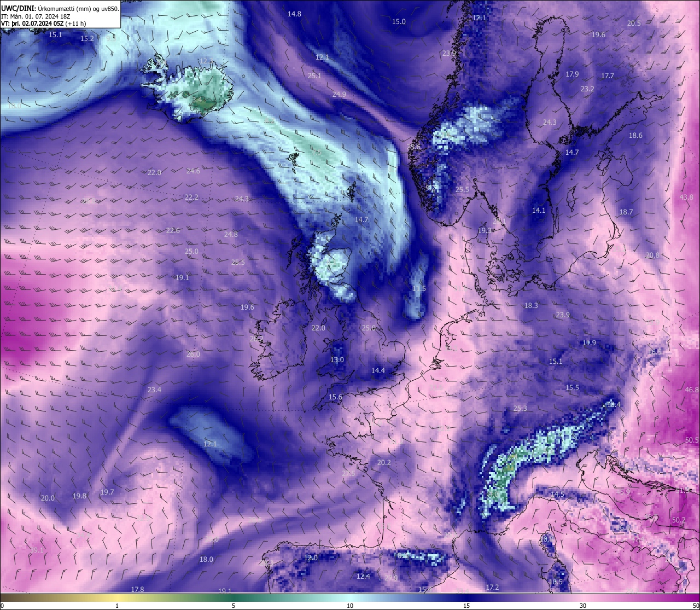Screen dimensions: 700x610
Task: Click the 50.5 value label
Action: coord(692,440)
